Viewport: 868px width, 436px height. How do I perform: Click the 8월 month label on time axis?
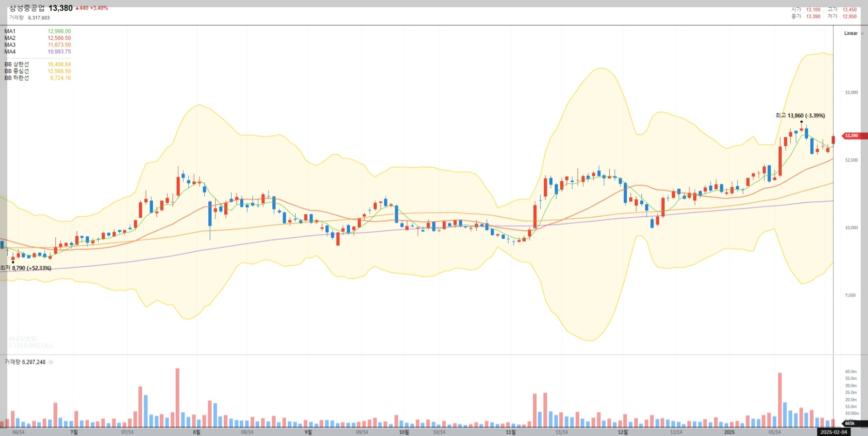[197, 432]
